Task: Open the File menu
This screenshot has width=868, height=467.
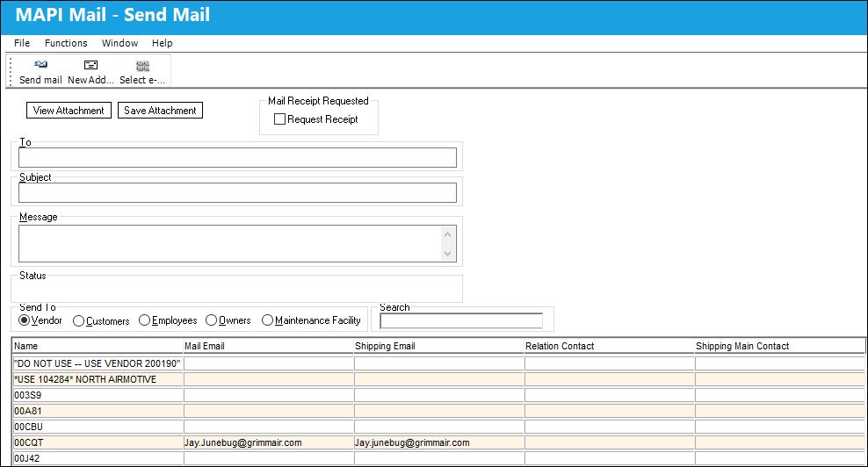Action: pyautogui.click(x=22, y=43)
